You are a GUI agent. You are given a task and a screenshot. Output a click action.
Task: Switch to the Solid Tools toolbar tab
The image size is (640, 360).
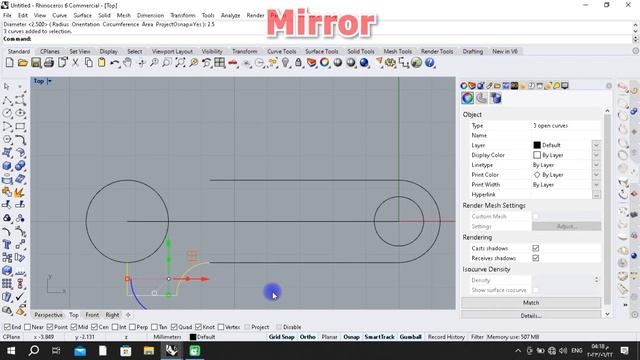pos(361,51)
